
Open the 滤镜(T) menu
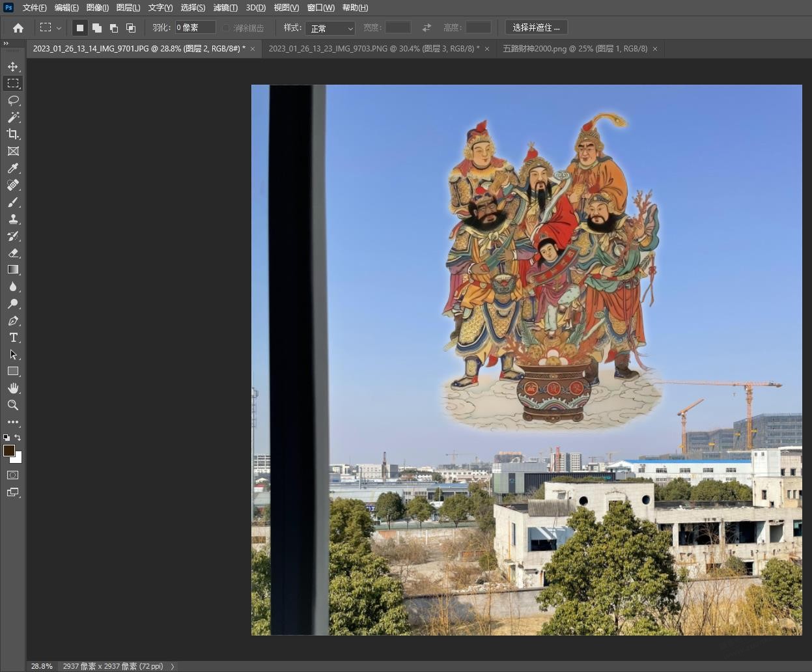tap(225, 8)
